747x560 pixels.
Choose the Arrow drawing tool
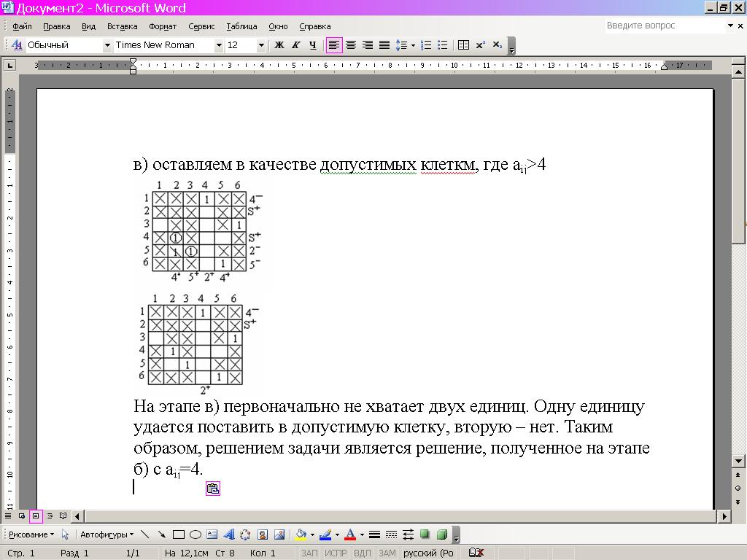pyautogui.click(x=162, y=534)
